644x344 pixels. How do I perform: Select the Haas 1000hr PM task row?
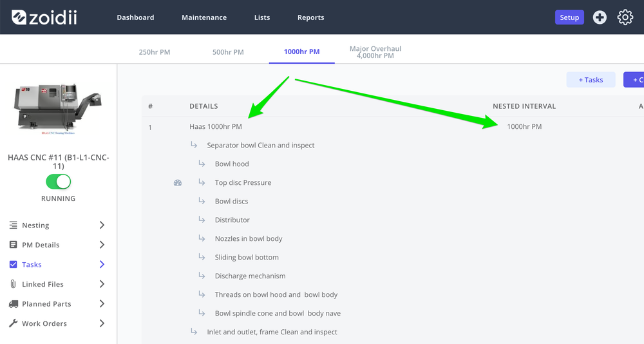[216, 127]
